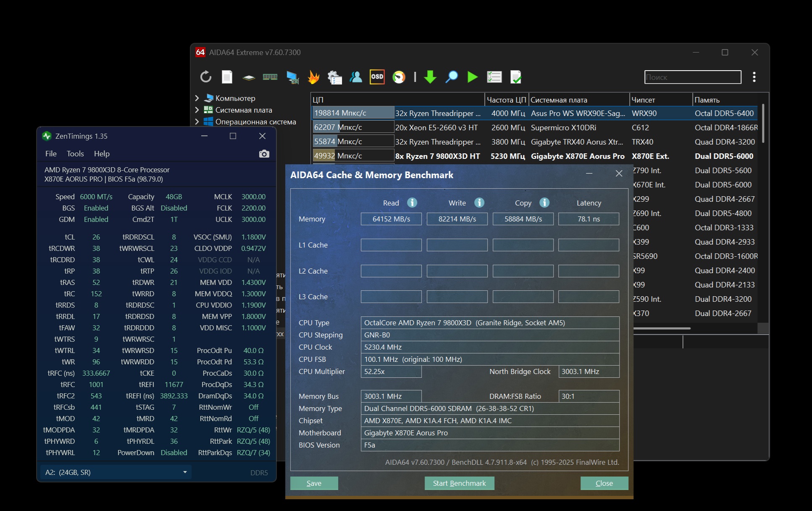Click the Save button in benchmark window

click(314, 483)
